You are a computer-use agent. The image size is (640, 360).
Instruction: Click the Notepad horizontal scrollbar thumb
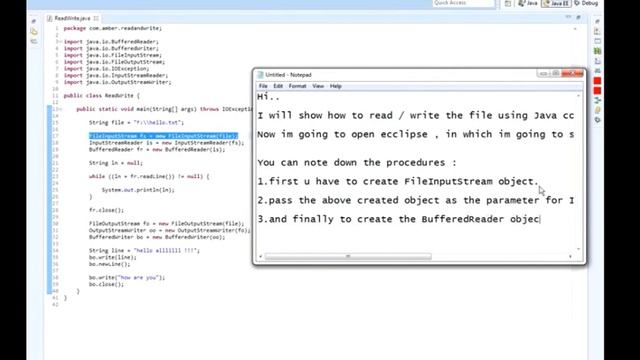tap(348, 256)
